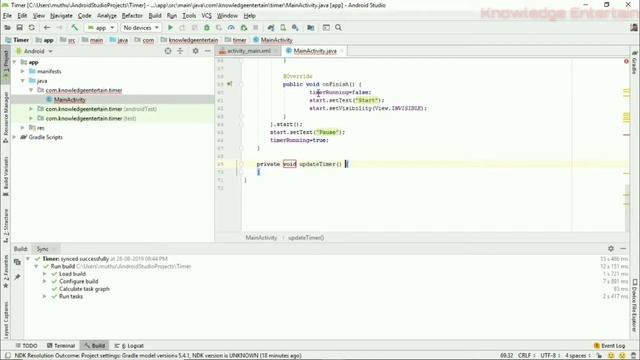
Task: Toggle the Gradle side tool window
Action: click(634, 62)
